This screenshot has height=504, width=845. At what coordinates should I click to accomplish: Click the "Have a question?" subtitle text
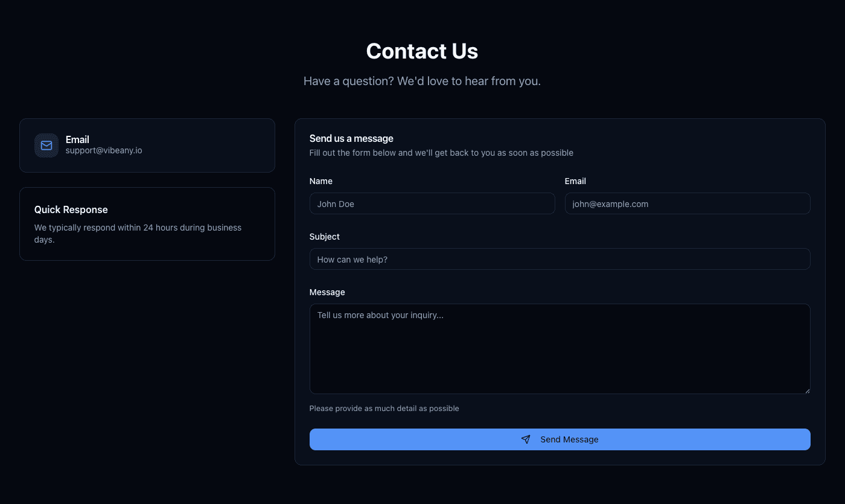422,81
